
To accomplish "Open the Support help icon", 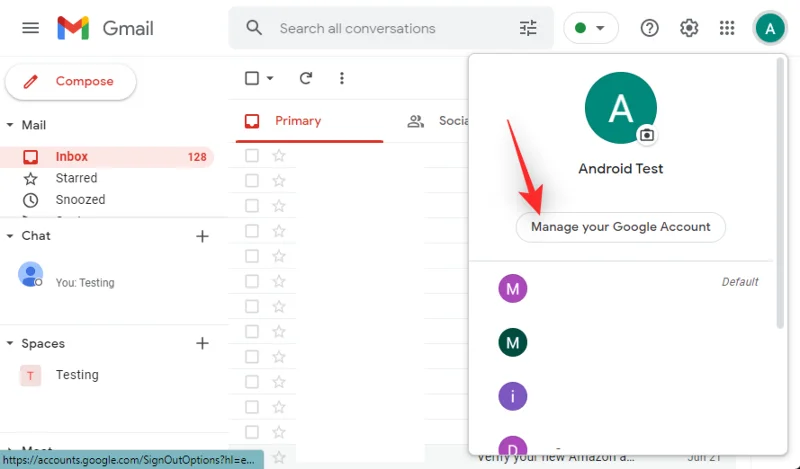I will click(649, 28).
